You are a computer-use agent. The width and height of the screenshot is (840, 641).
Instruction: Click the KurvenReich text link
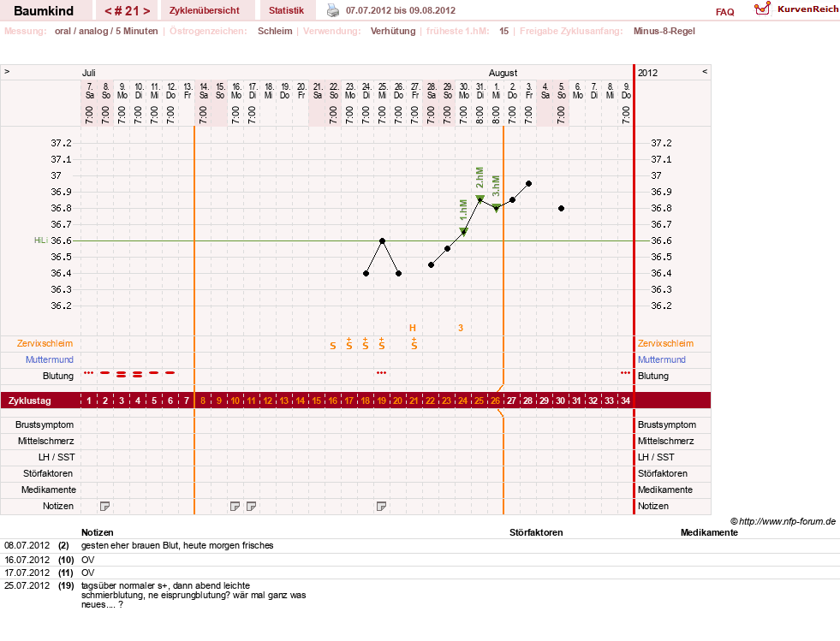807,9
